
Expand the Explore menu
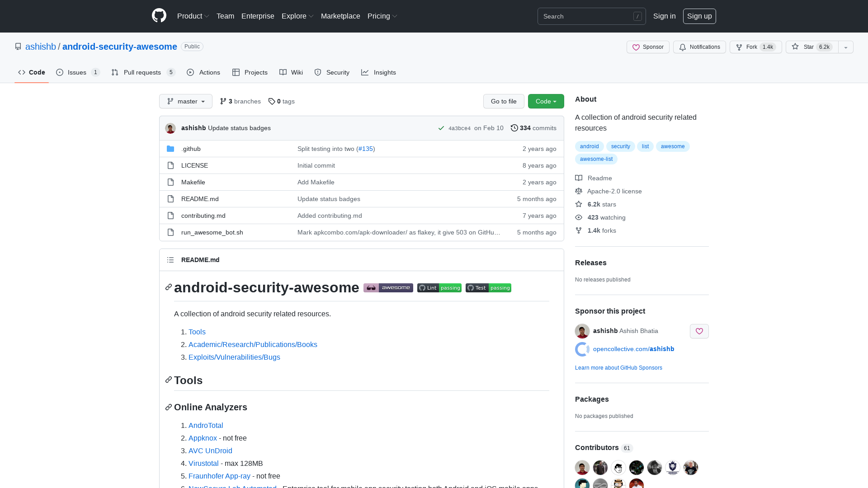[x=297, y=16]
